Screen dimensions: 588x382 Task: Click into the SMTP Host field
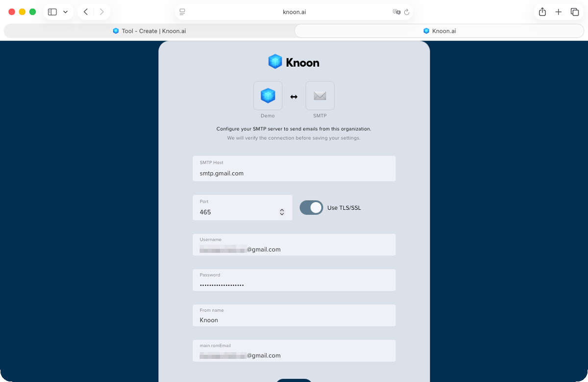pos(294,169)
